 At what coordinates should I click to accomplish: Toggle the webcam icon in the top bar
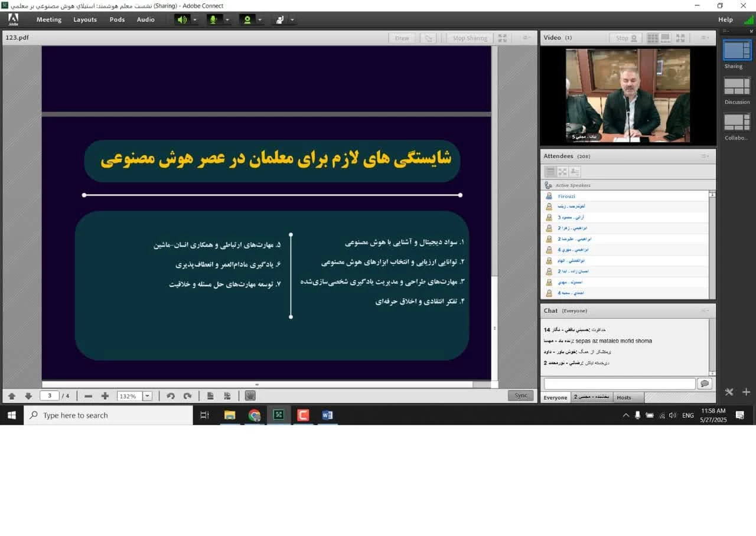247,19
